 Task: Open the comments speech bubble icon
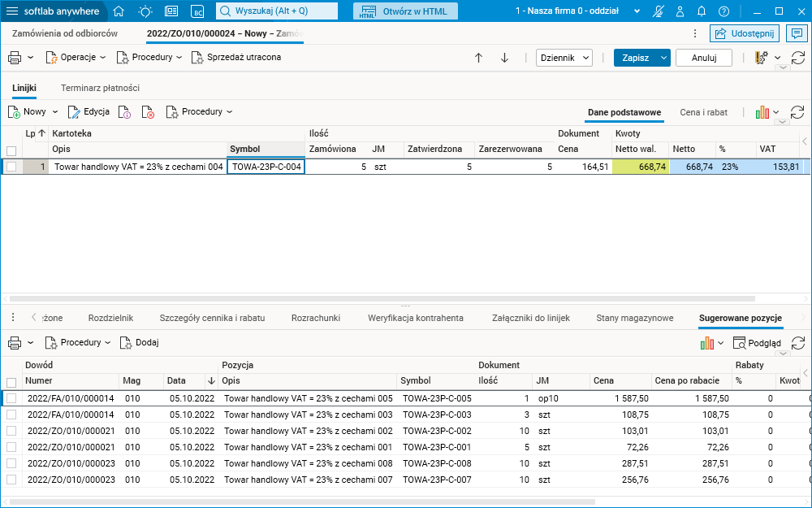(797, 33)
